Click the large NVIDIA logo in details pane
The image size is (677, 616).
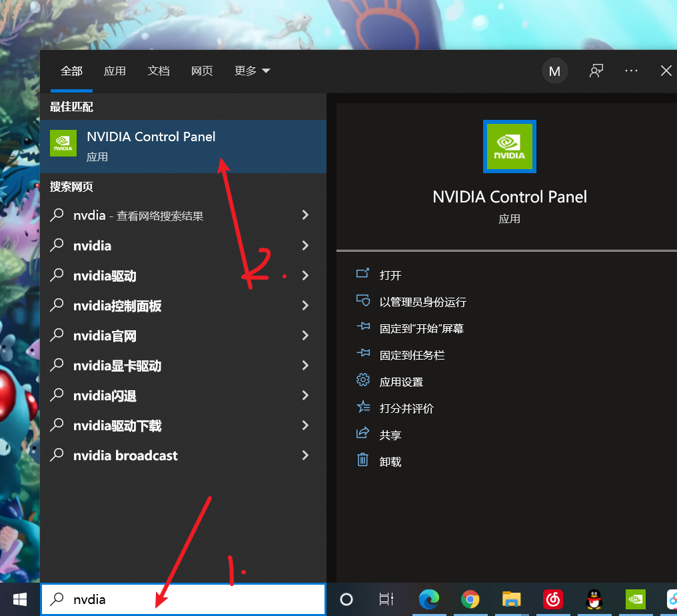(510, 147)
